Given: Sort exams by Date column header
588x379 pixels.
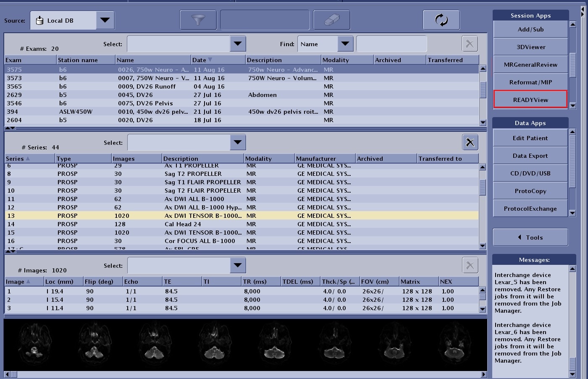Looking at the screenshot, I should click(218, 60).
